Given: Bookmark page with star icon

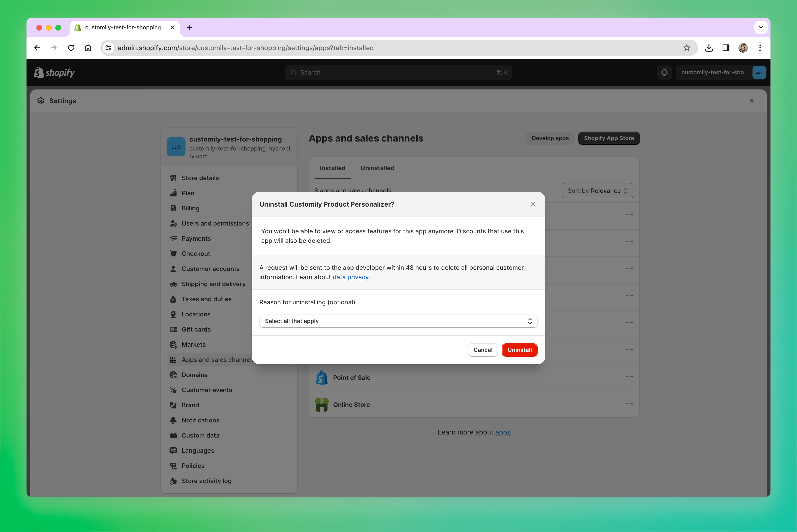Looking at the screenshot, I should [x=686, y=48].
